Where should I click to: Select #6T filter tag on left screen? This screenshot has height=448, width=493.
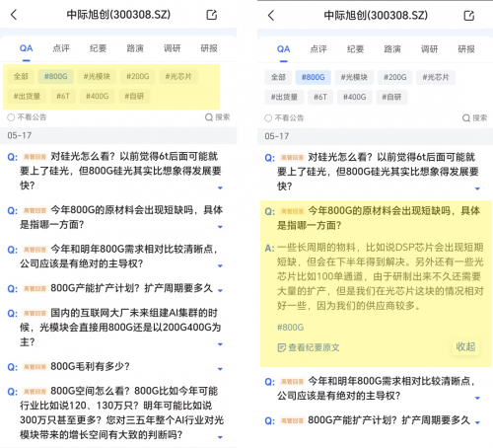pyautogui.click(x=63, y=97)
